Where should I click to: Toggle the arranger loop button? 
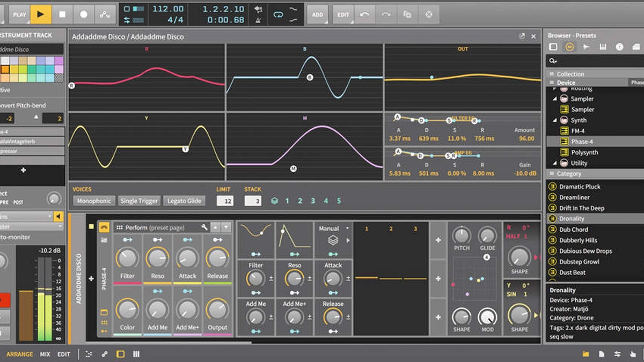[277, 14]
